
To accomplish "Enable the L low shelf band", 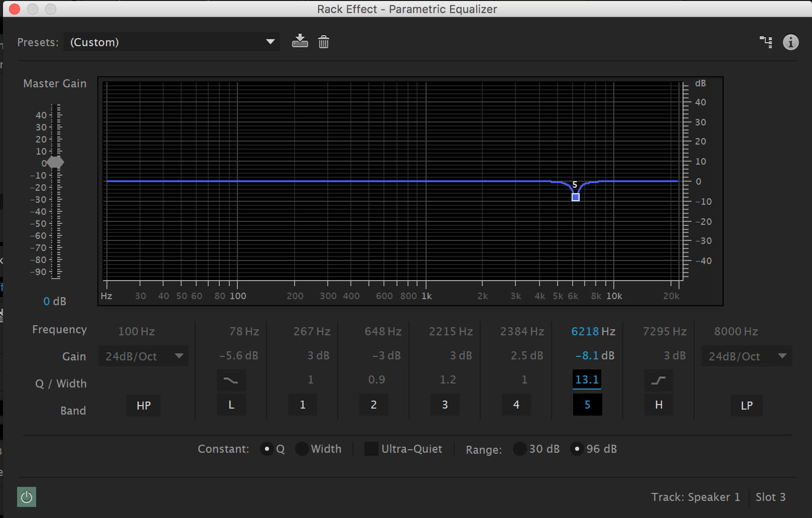I will click(x=231, y=405).
